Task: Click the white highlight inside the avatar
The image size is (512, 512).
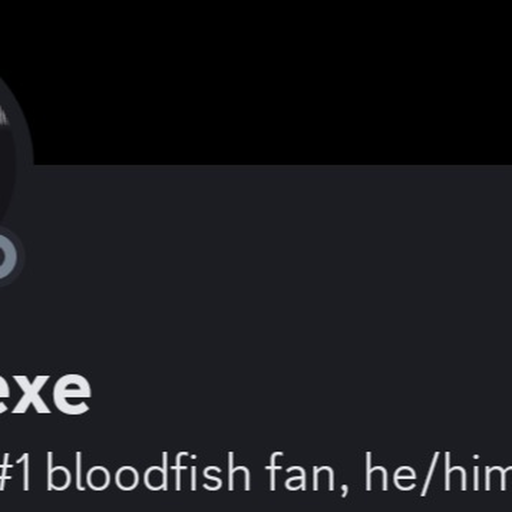Action: [x=3, y=117]
